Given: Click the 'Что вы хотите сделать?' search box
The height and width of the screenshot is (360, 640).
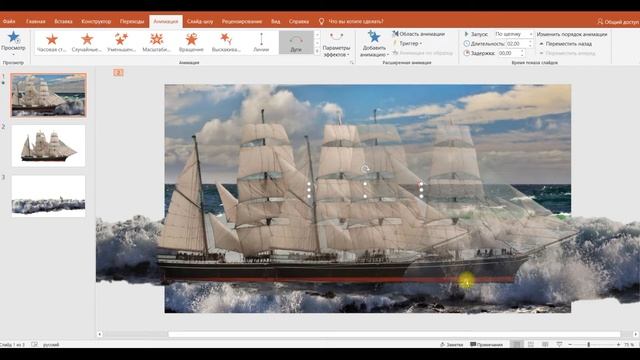Looking at the screenshot, I should click(356, 21).
